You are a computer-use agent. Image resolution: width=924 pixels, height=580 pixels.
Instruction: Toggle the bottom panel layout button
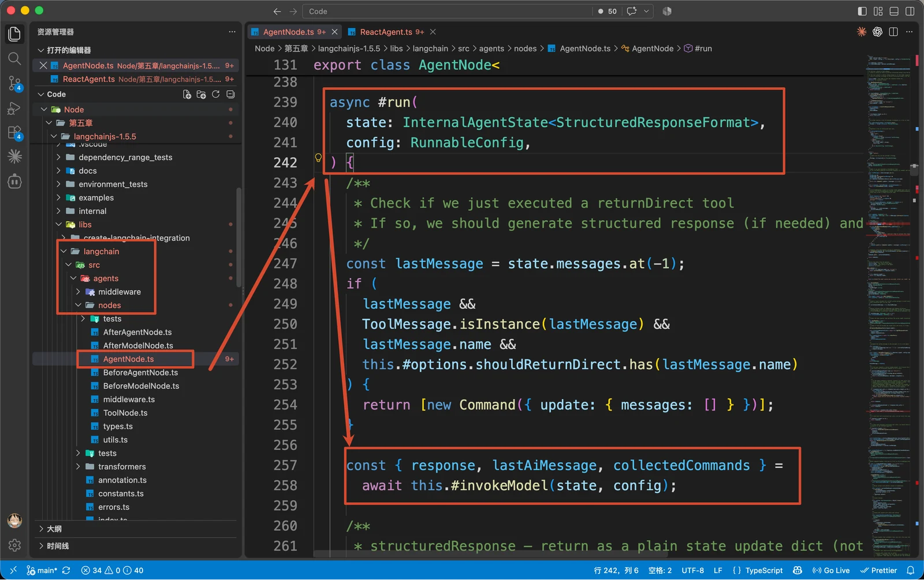(x=894, y=11)
